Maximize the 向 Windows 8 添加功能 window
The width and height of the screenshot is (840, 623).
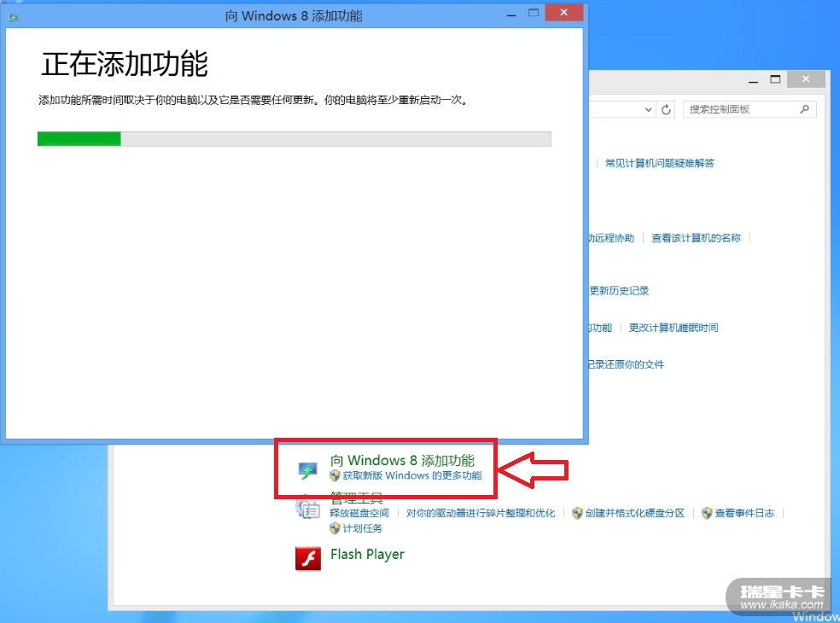tap(533, 14)
